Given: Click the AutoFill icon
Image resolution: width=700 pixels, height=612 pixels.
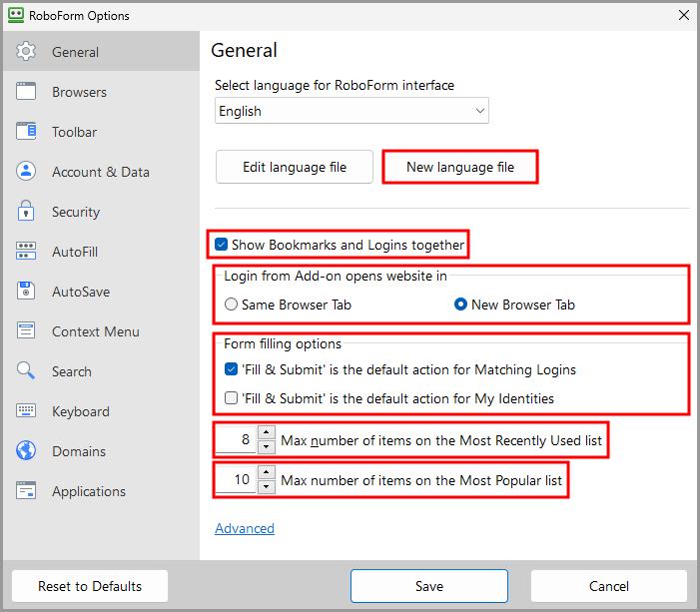Looking at the screenshot, I should [x=26, y=251].
